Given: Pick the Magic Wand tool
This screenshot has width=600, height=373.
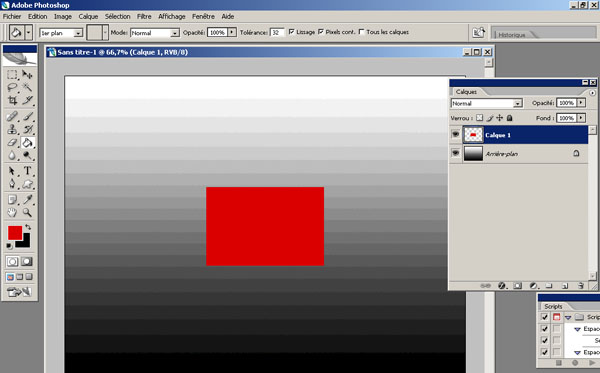Looking at the screenshot, I should (27, 88).
